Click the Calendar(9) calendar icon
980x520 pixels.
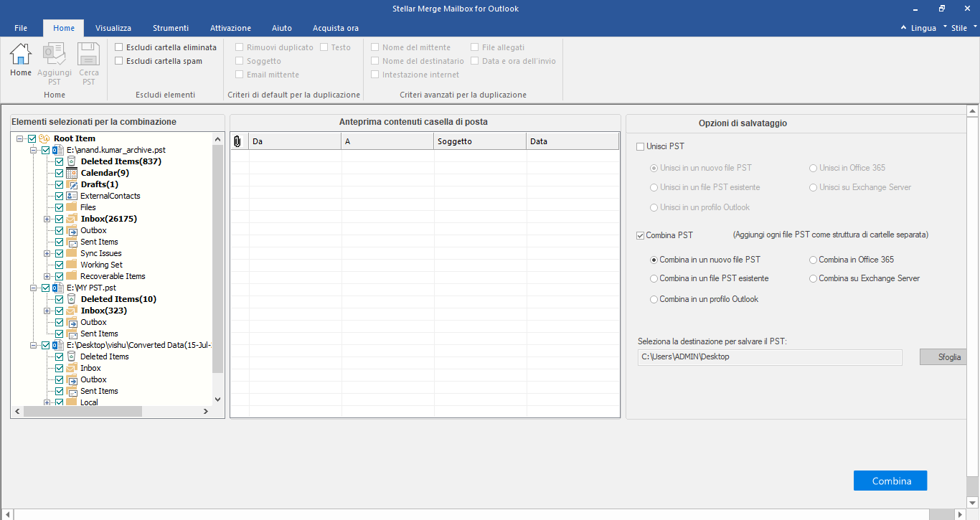coord(72,173)
